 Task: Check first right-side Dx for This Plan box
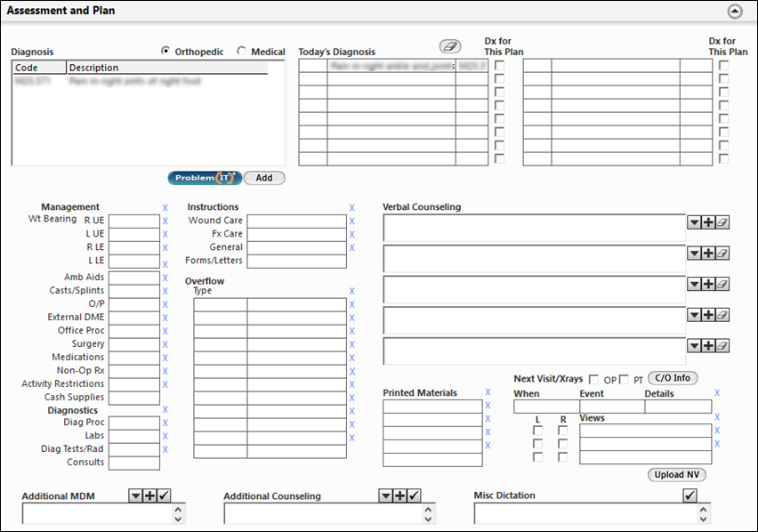pos(723,65)
